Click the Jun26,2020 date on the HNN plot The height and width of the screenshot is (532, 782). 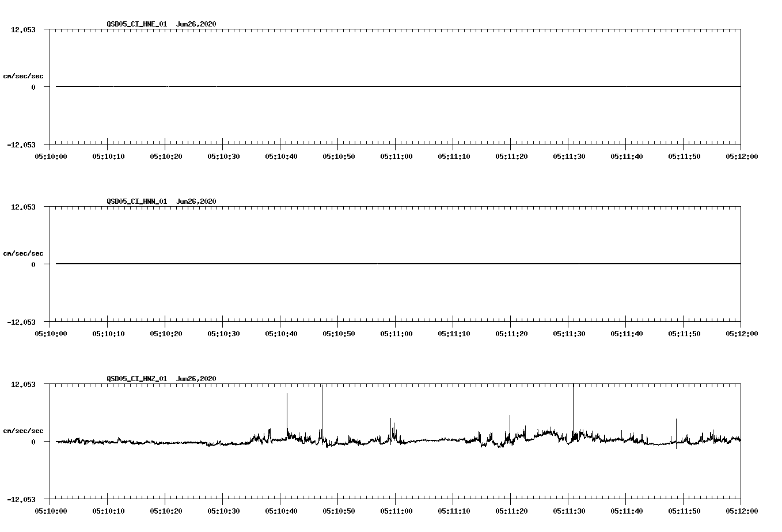[196, 202]
